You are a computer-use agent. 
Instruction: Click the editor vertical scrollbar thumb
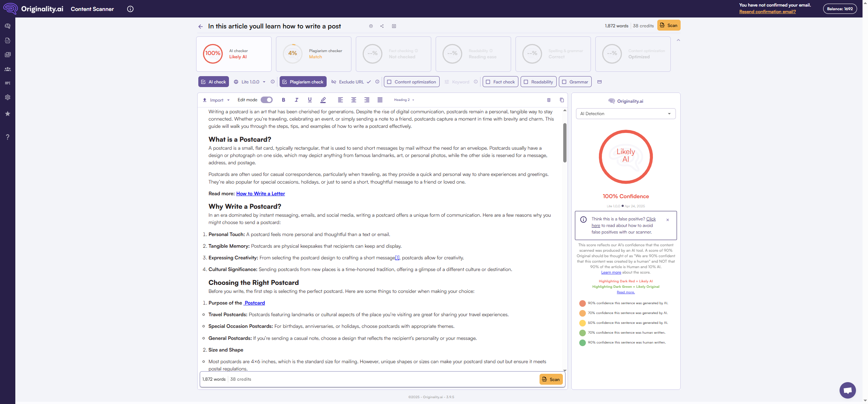click(x=565, y=143)
